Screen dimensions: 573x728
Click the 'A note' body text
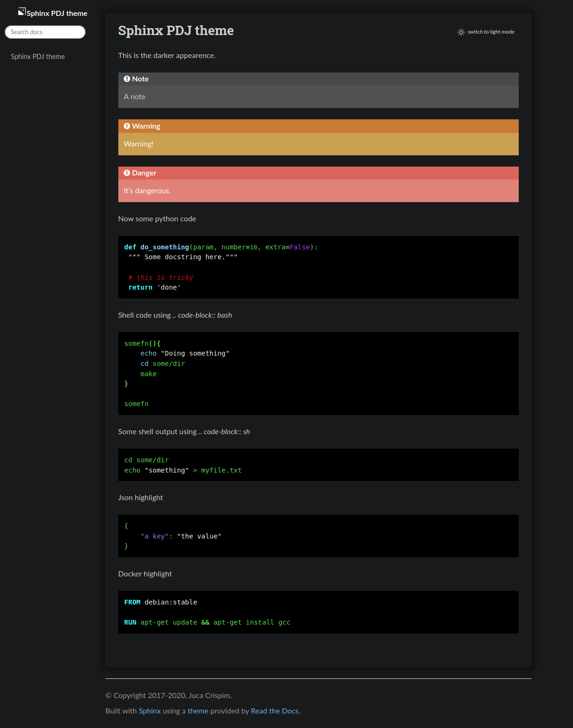point(135,97)
